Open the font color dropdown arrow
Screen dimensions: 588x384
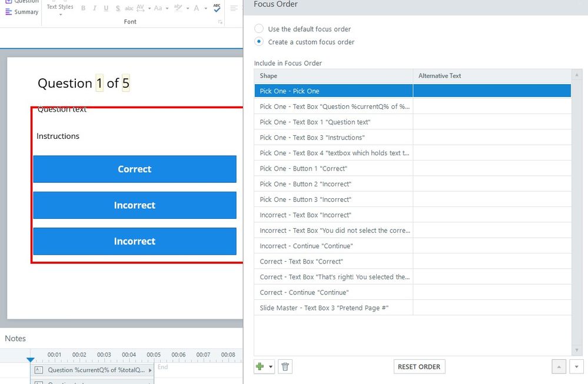tap(205, 8)
